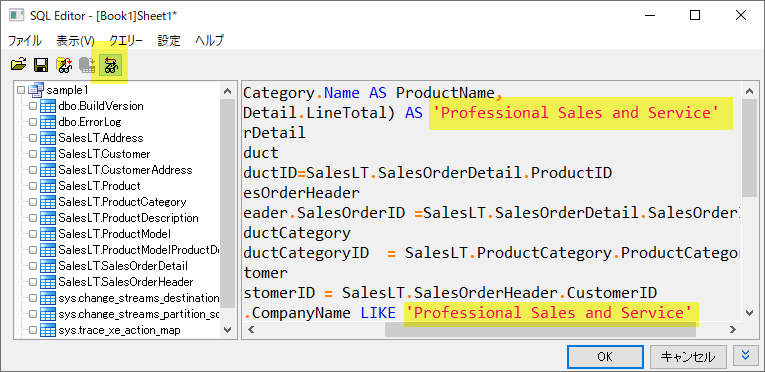Click the table icon of sys.trace_xe_action_map
This screenshot has height=372, width=765.
pos(48,330)
